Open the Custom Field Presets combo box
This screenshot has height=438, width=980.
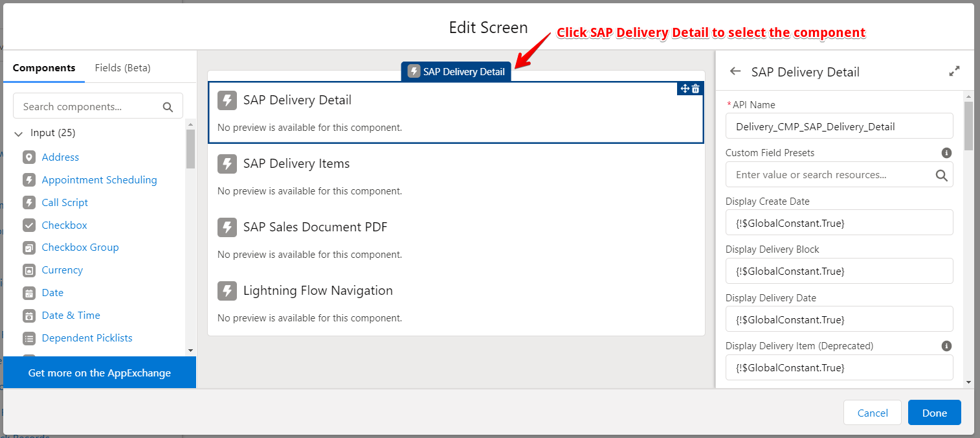[840, 175]
